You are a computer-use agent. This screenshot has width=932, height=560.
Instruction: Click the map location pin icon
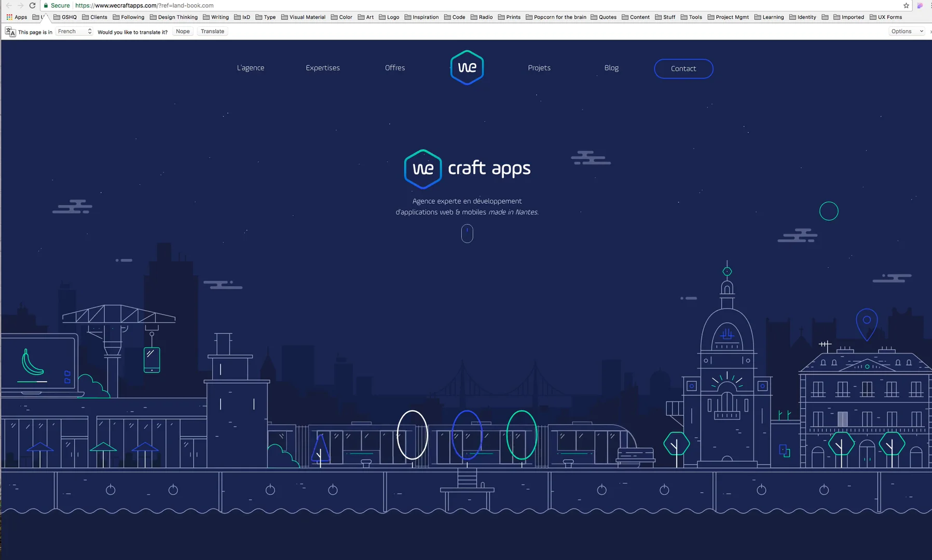point(867,324)
